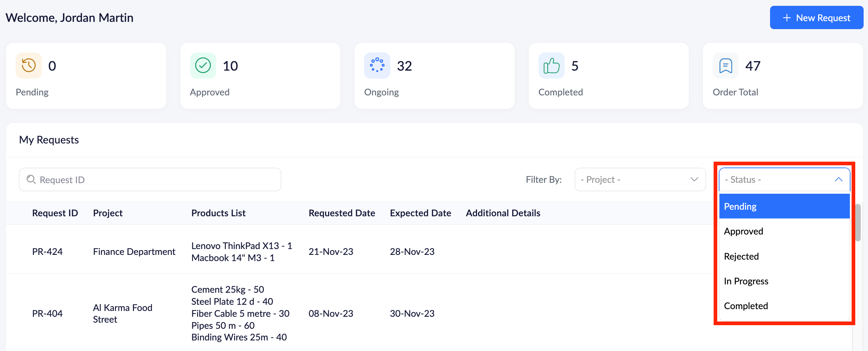Open request PR-424 row

pyautogui.click(x=47, y=252)
